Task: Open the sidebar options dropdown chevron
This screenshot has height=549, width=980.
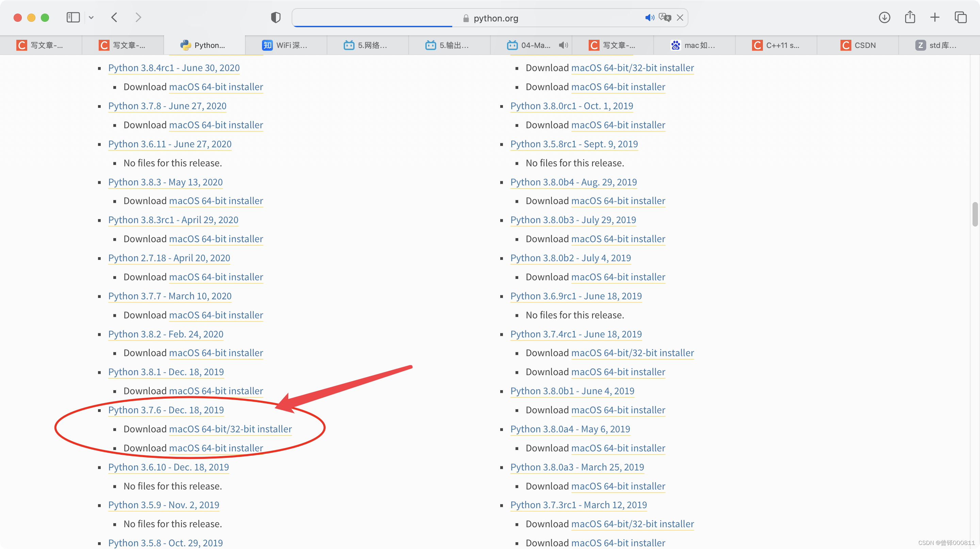Action: point(91,17)
